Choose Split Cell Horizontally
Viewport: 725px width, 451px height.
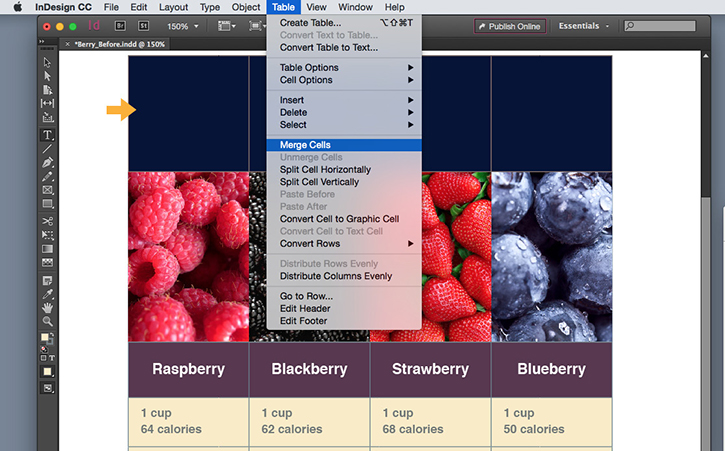pyautogui.click(x=344, y=170)
